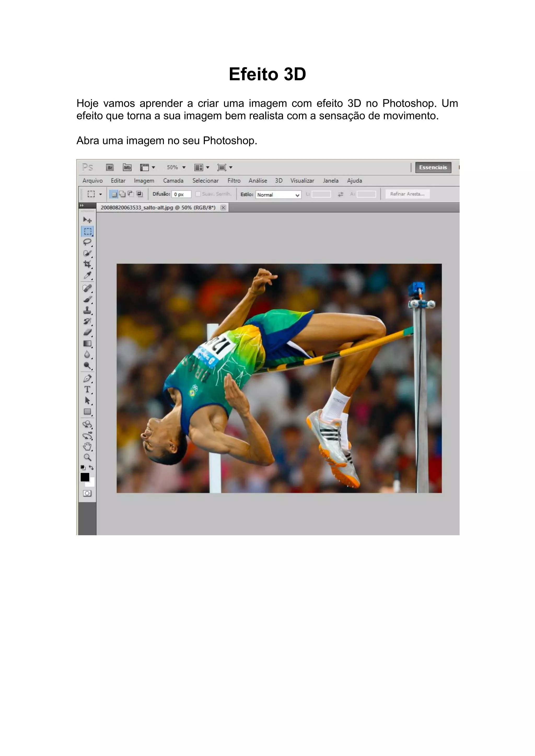Select the Clone Stamp tool
This screenshot has height=756, width=535.
[x=87, y=310]
